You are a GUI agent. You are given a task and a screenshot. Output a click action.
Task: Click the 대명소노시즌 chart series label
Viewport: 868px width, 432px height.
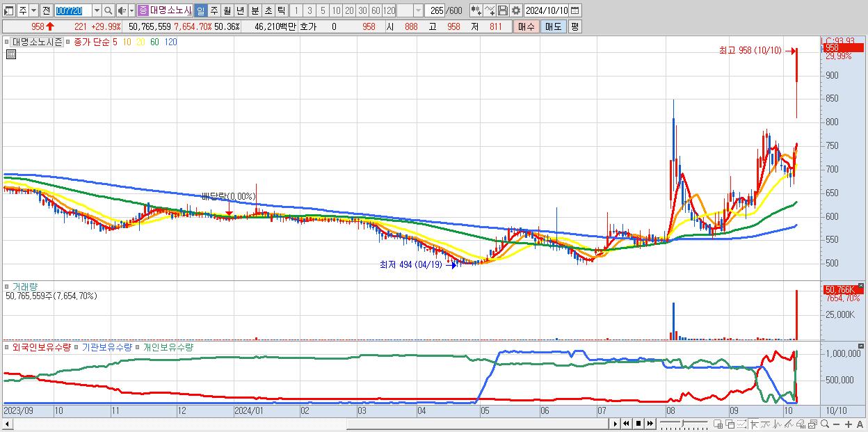[38, 42]
